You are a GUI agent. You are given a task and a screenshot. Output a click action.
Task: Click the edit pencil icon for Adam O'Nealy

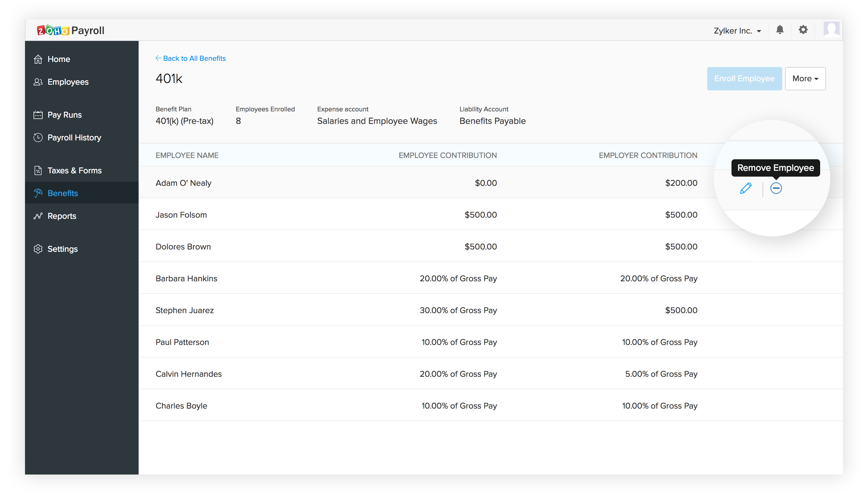pyautogui.click(x=745, y=188)
